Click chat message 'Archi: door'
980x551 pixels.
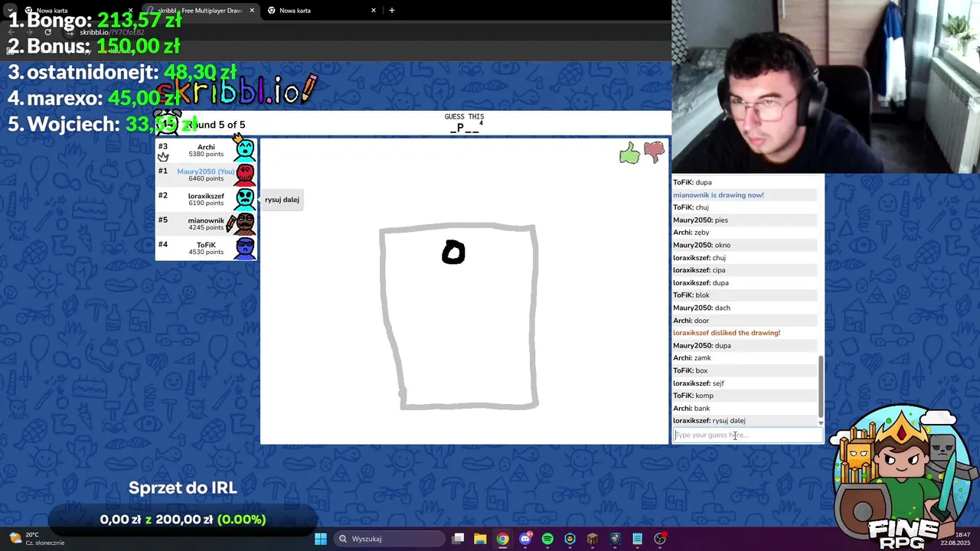click(x=691, y=321)
